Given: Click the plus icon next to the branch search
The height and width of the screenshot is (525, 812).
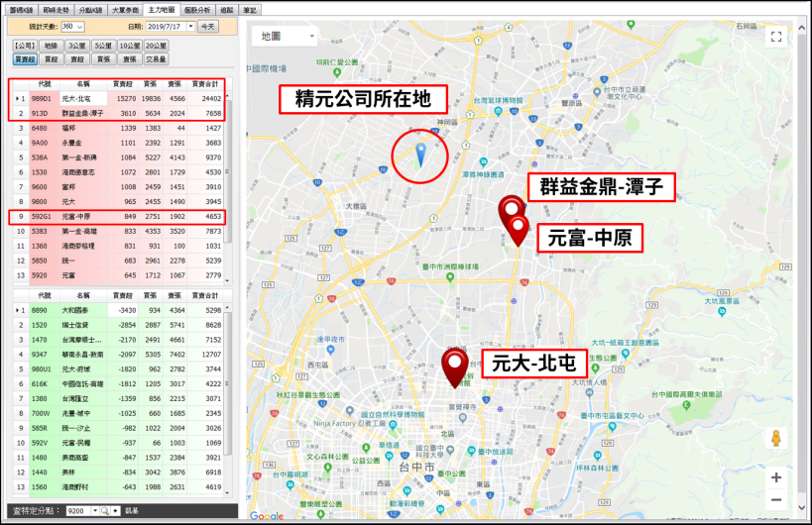Looking at the screenshot, I should click(x=115, y=511).
